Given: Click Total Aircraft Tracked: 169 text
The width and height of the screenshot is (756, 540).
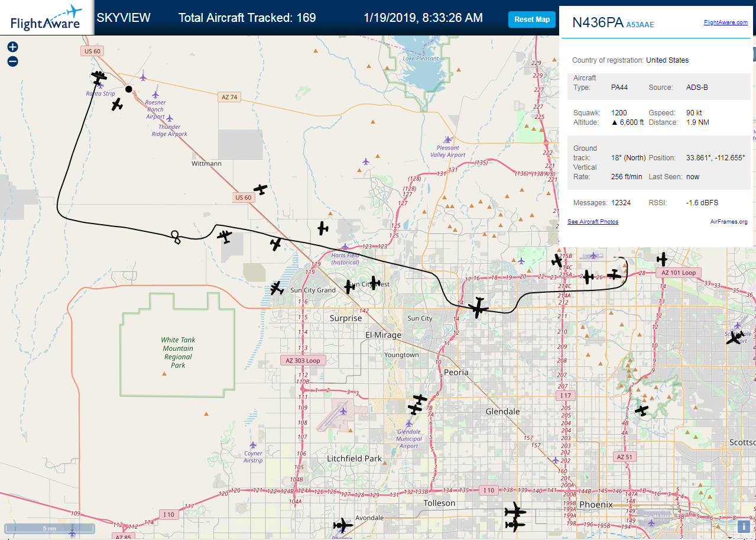Looking at the screenshot, I should [247, 18].
